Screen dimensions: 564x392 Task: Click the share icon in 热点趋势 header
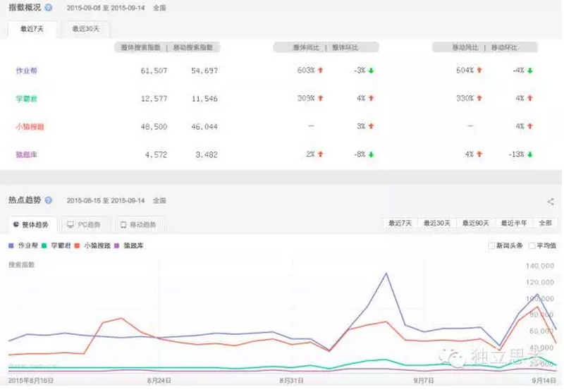(x=551, y=202)
